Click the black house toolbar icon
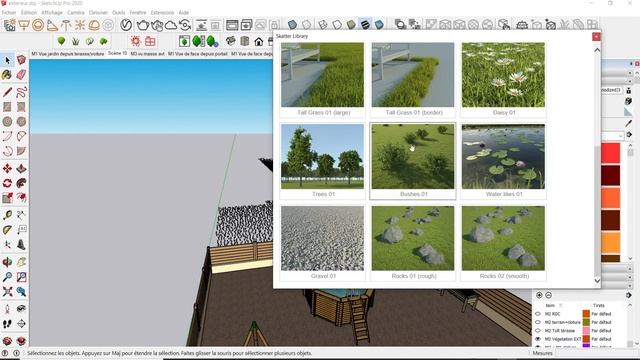This screenshot has height=360, width=640. [x=258, y=41]
